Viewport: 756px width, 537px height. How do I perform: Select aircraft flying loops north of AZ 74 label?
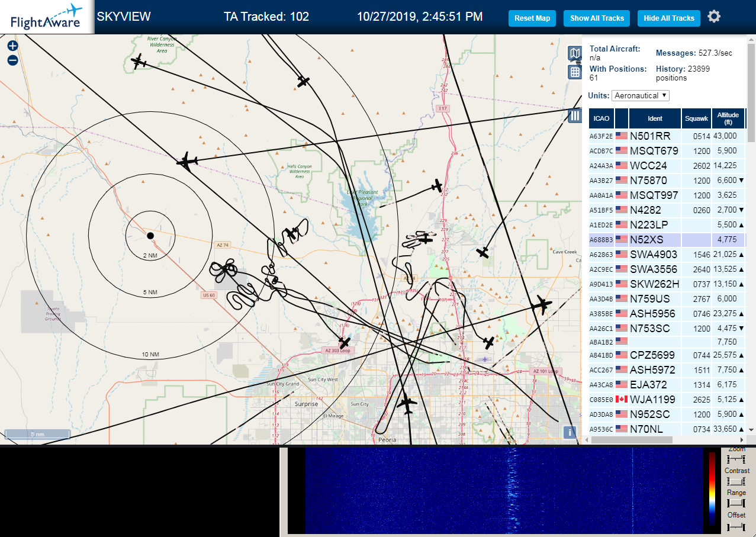tap(292, 233)
